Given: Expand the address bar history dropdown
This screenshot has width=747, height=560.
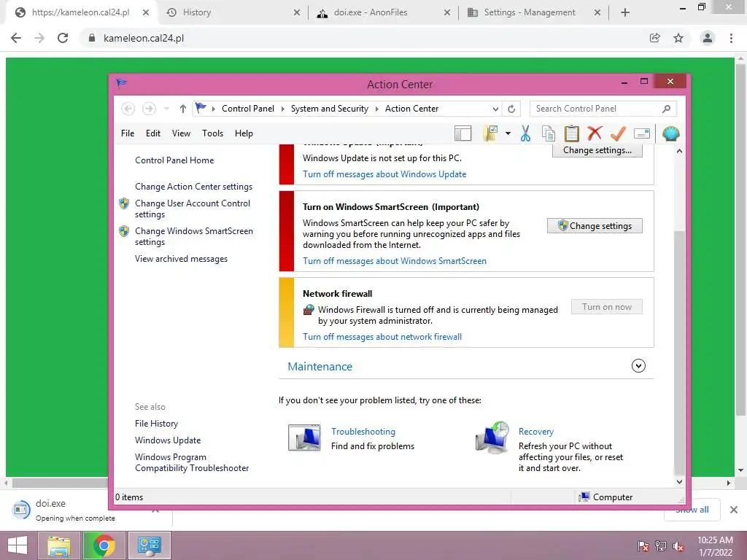Looking at the screenshot, I should click(495, 109).
